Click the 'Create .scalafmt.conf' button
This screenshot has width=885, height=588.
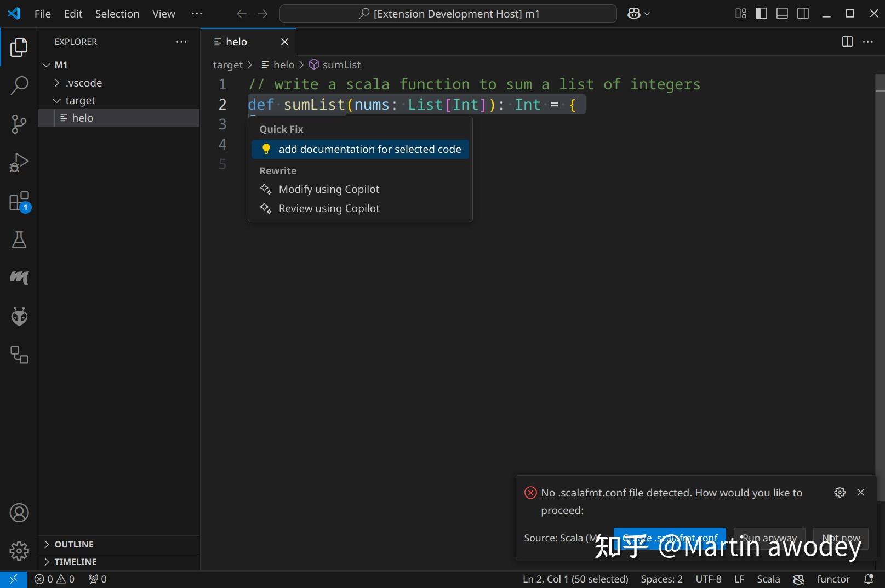pyautogui.click(x=669, y=538)
